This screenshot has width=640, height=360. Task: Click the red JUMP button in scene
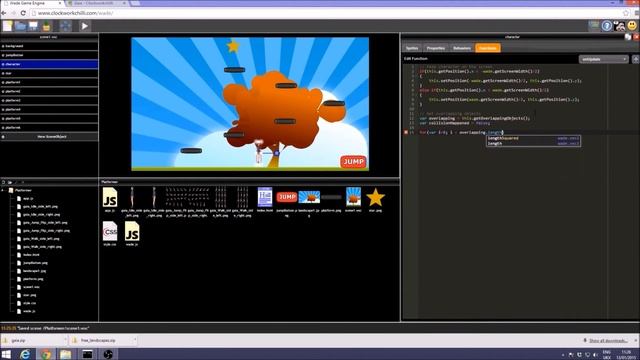pyautogui.click(x=353, y=162)
